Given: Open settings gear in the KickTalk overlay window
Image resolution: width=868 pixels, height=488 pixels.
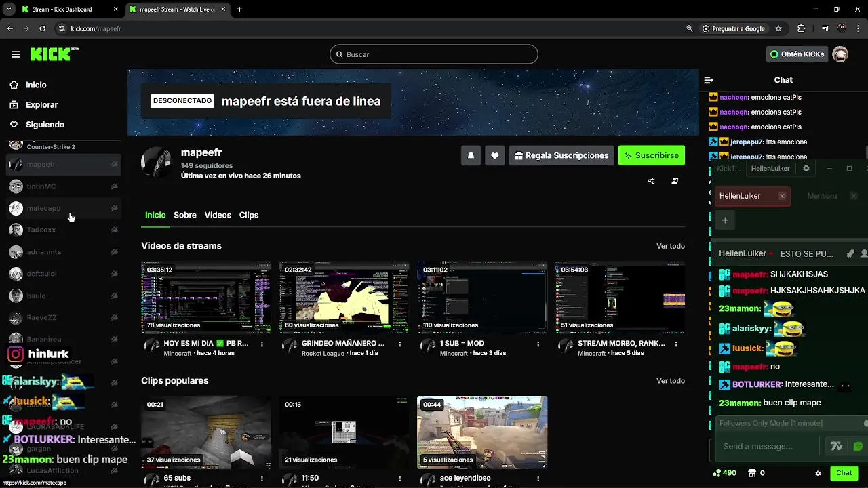Looking at the screenshot, I should (x=806, y=168).
